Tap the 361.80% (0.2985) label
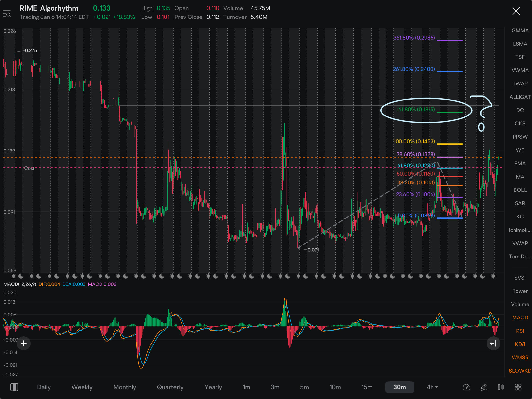532x399 pixels. (x=414, y=38)
